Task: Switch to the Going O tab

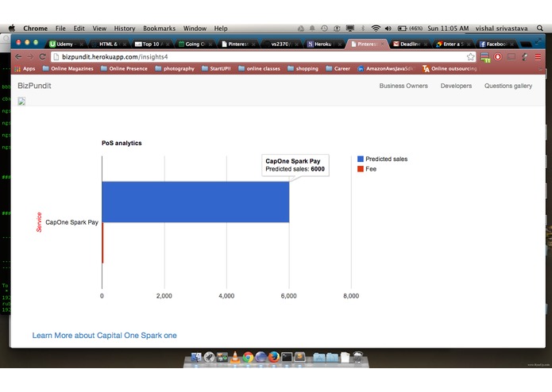Action: pos(195,44)
